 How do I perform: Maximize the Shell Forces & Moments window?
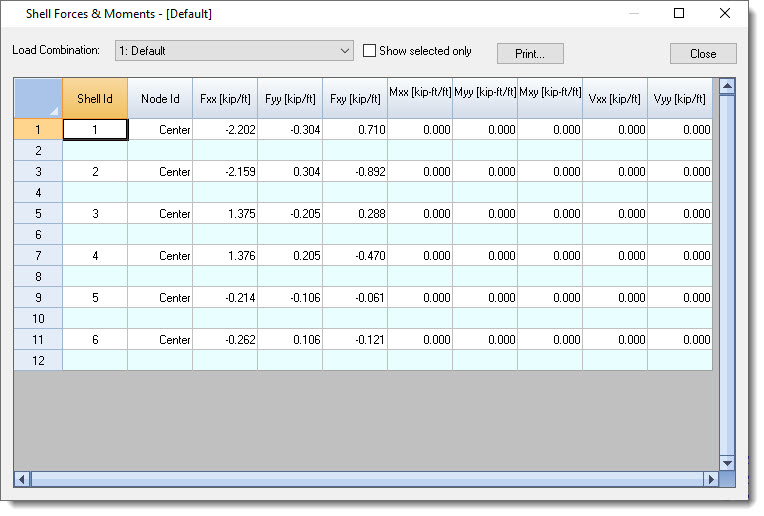point(679,14)
